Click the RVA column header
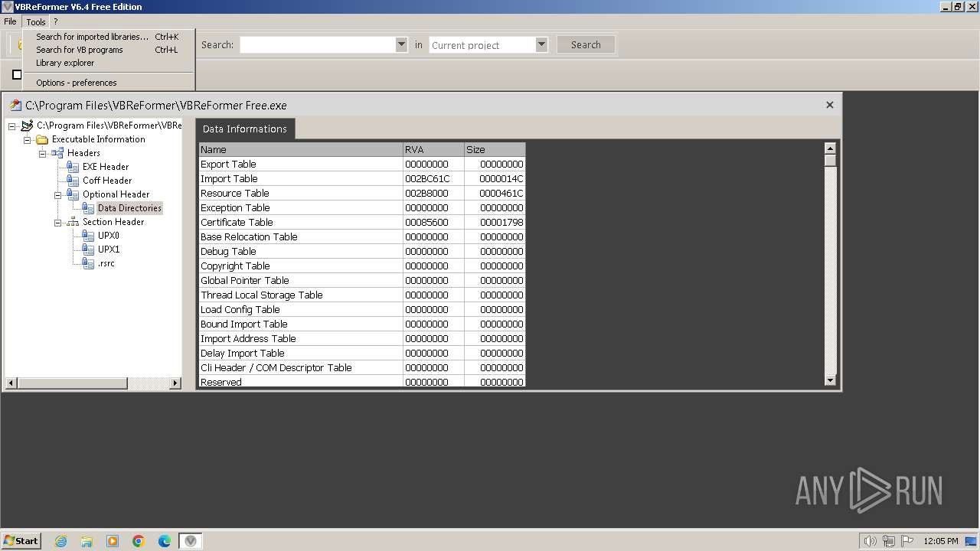The width and height of the screenshot is (980, 551). pyautogui.click(x=433, y=149)
